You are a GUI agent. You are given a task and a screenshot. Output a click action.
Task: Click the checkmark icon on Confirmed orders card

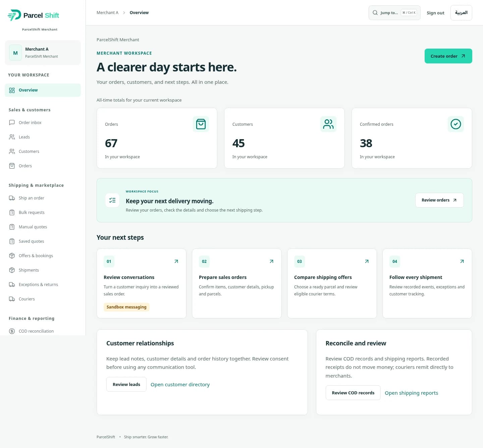click(456, 124)
